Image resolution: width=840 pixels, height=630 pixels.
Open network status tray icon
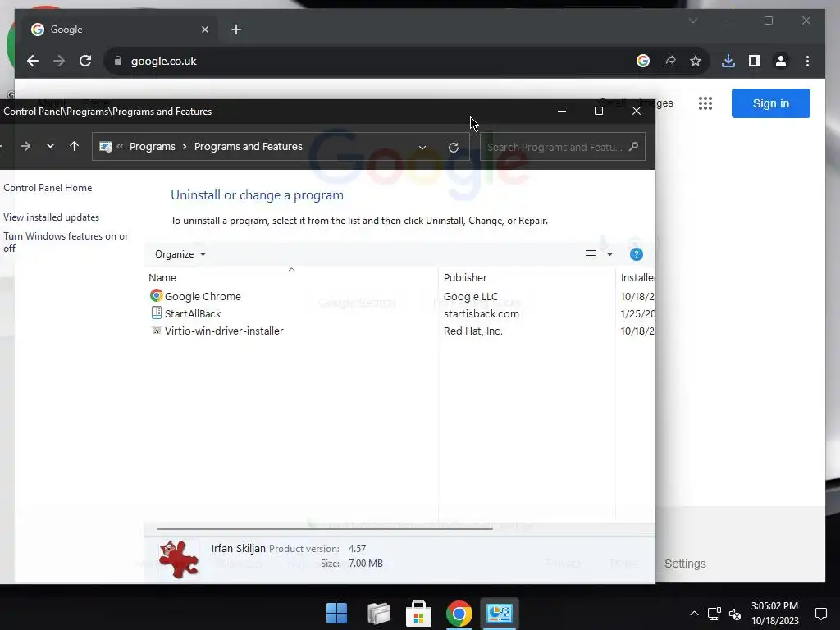pos(714,614)
